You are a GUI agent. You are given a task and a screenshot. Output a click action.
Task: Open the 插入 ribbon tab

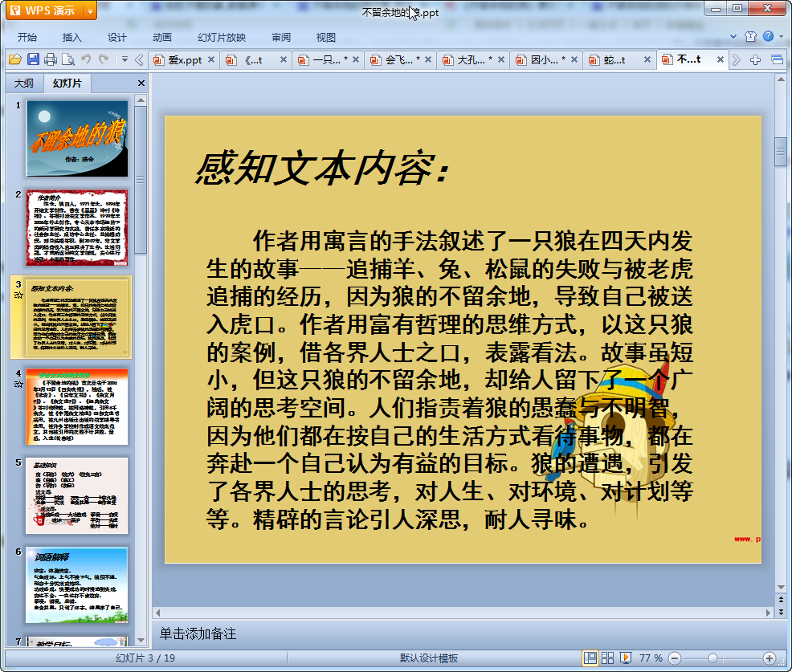tap(71, 38)
